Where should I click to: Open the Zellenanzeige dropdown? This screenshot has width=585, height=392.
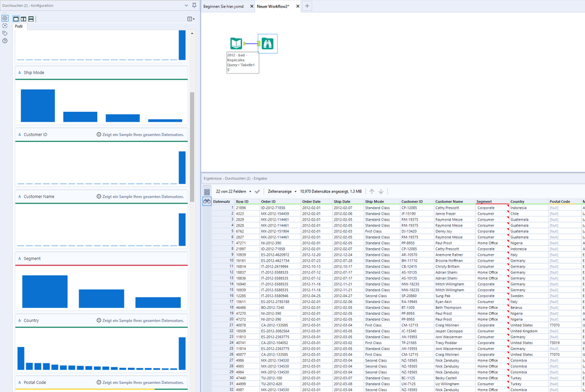[x=282, y=191]
